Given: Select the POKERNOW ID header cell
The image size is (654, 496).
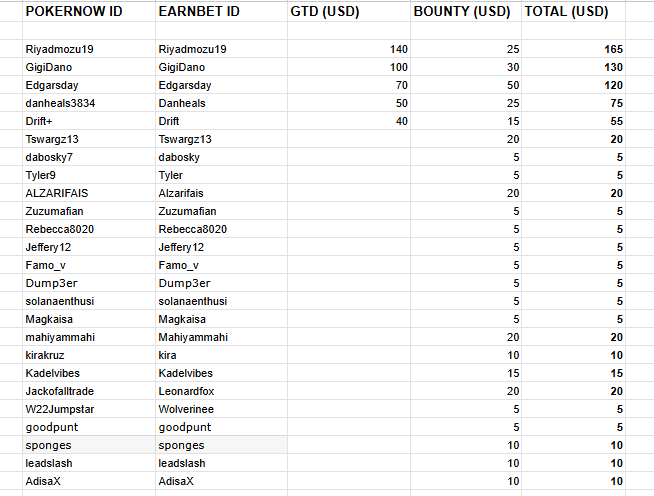Looking at the screenshot, I should [86, 13].
